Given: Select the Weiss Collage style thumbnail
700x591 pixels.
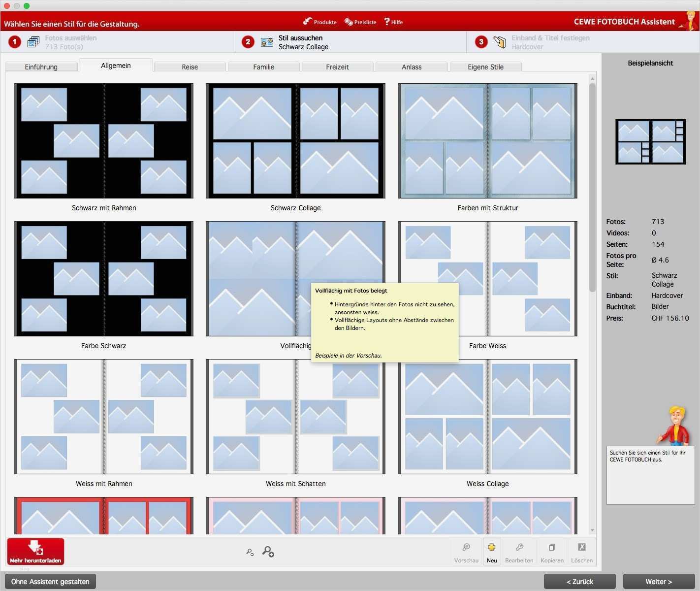Looking at the screenshot, I should pyautogui.click(x=488, y=417).
